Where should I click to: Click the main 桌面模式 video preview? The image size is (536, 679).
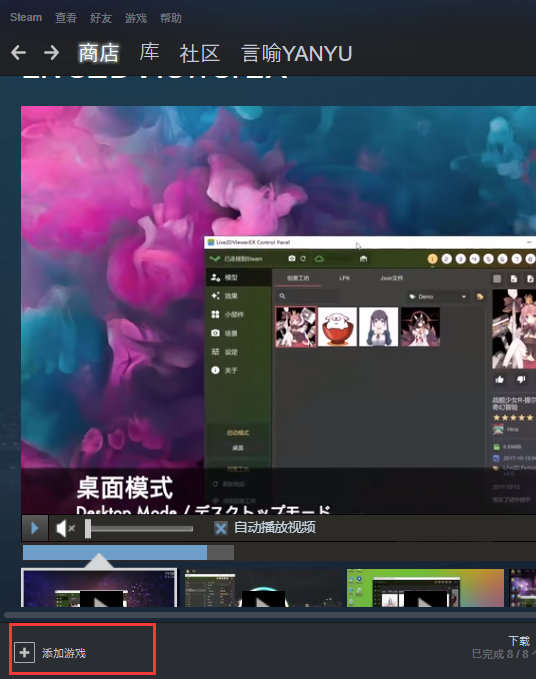point(278,310)
